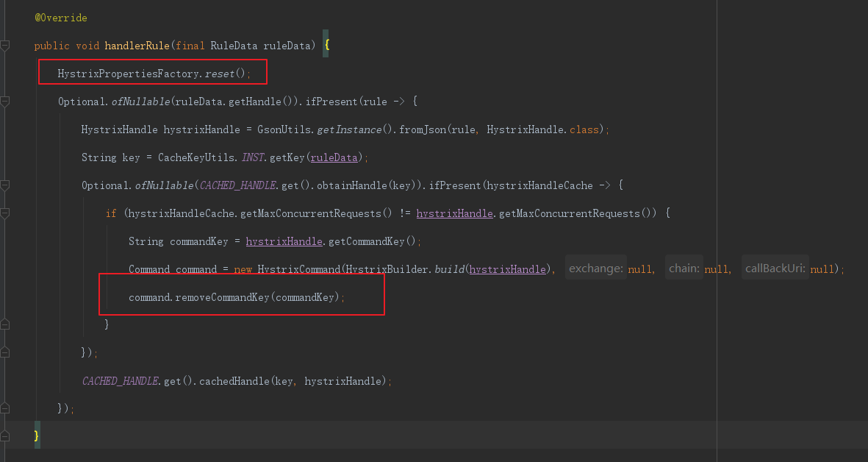Click the build static method call
Screen dimensions: 868x462
click(x=449, y=269)
